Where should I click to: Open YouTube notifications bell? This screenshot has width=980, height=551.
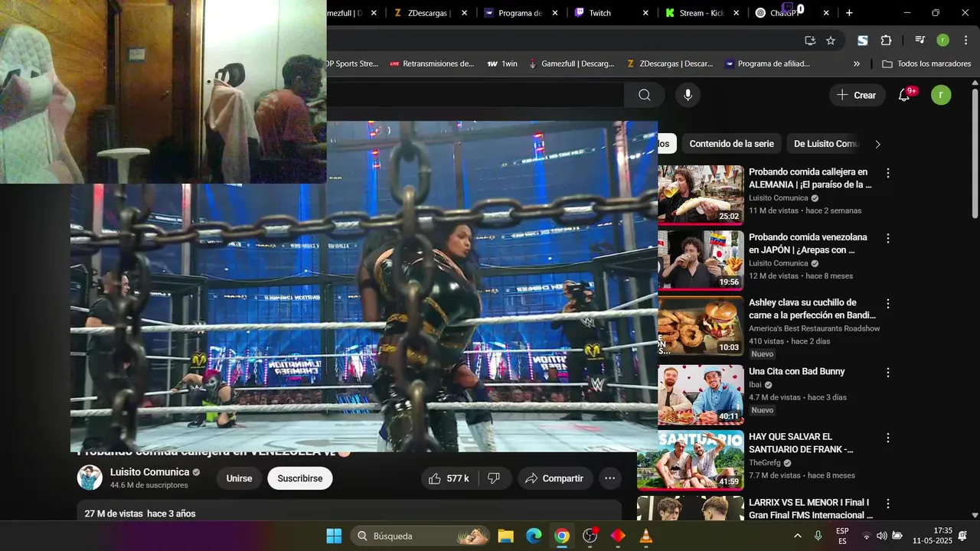(904, 95)
